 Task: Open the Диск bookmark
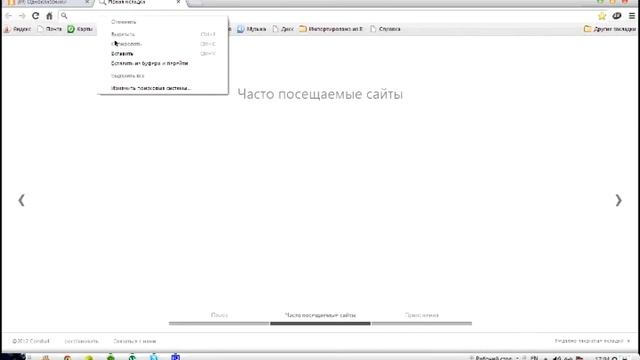(283, 29)
